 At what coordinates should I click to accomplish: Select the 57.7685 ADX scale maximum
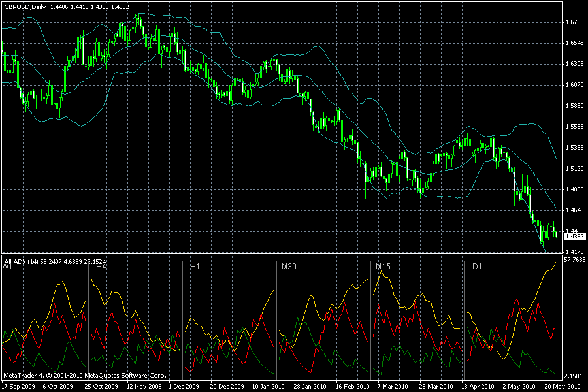click(575, 259)
